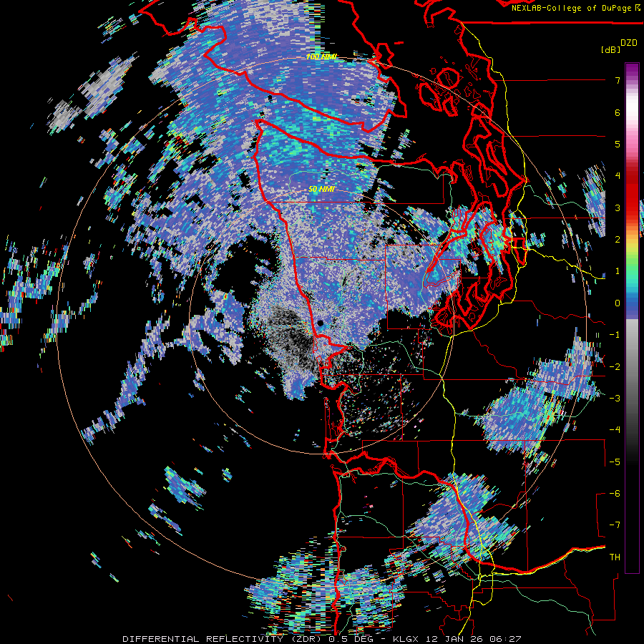Click the -6 value on color scale
644x644 pixels.
[615, 494]
